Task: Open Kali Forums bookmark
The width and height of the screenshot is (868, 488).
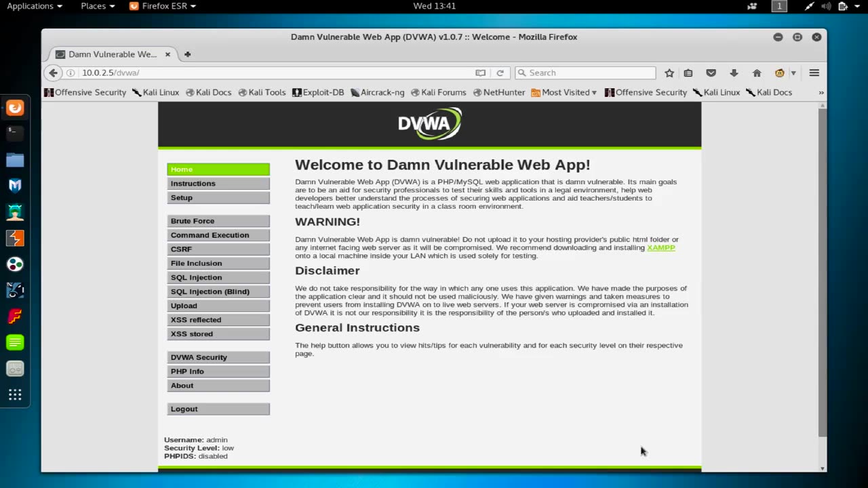Action: [438, 92]
